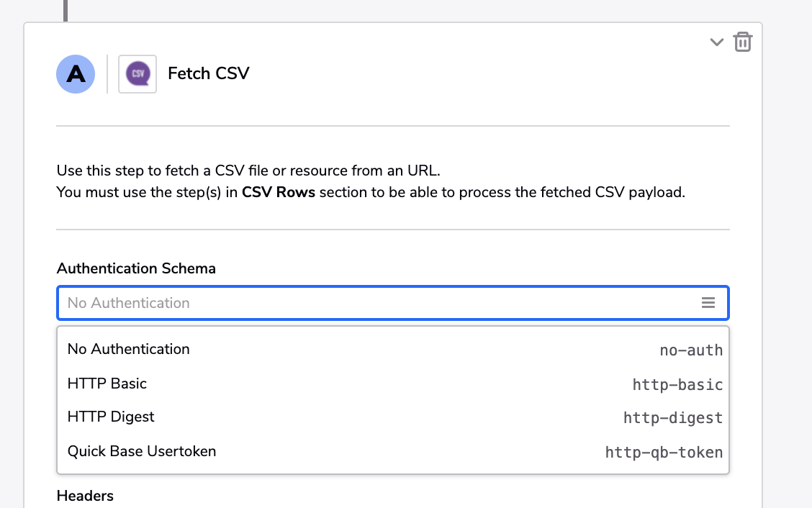Collapse the Fetch CSV step chevron
Image resolution: width=812 pixels, height=508 pixels.
[717, 42]
